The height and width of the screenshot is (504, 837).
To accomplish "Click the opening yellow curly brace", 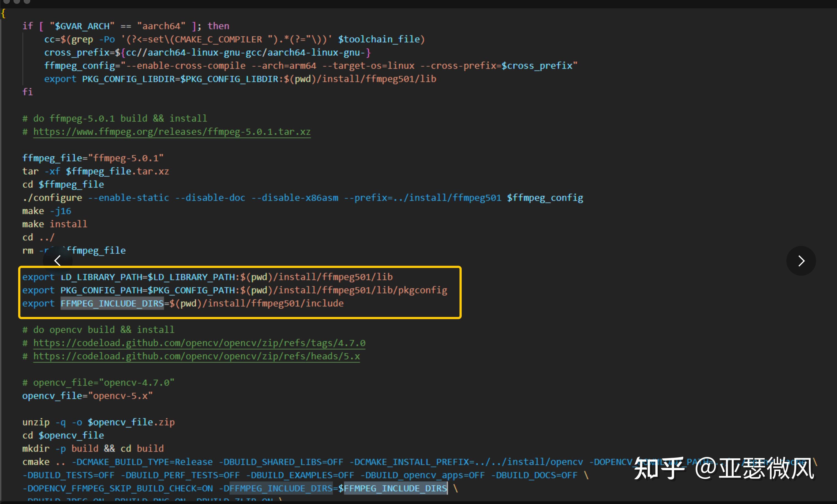I will (3, 13).
